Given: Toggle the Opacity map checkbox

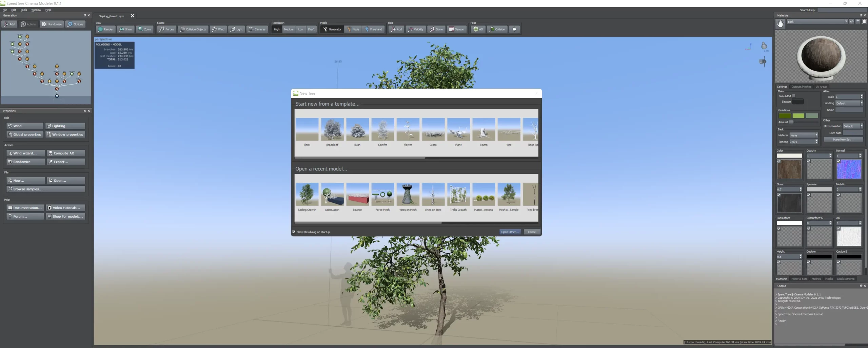Looking at the screenshot, I should [809, 161].
